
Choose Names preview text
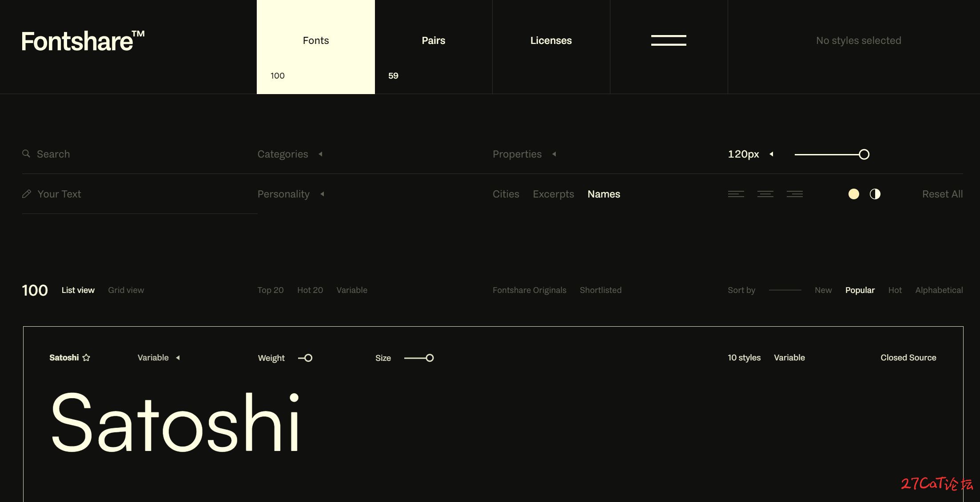click(604, 194)
